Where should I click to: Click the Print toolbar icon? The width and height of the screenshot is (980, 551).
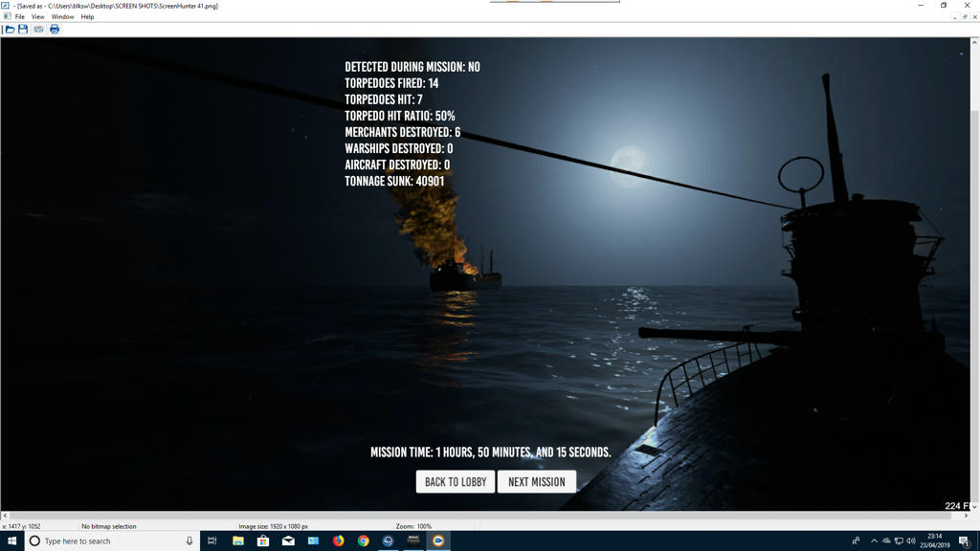click(55, 30)
